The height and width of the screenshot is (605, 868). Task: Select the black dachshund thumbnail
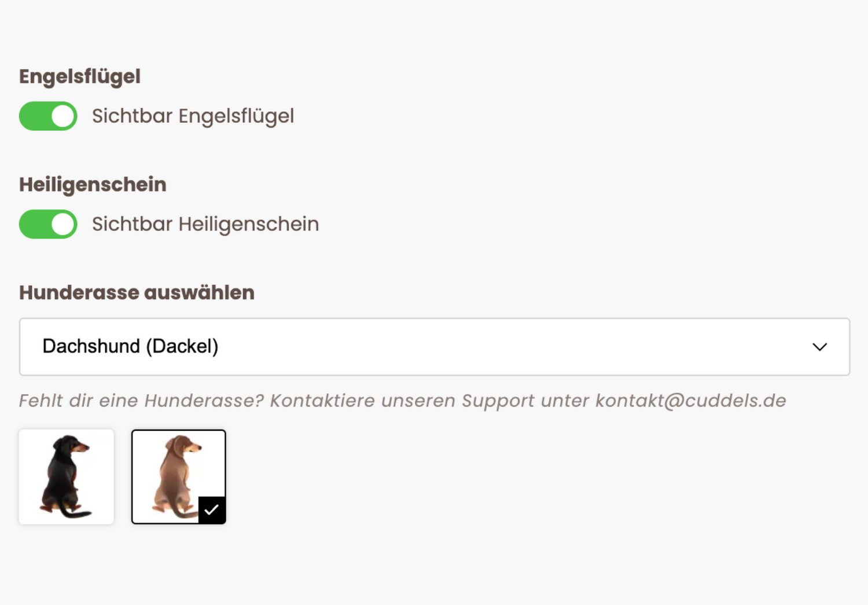pos(67,476)
